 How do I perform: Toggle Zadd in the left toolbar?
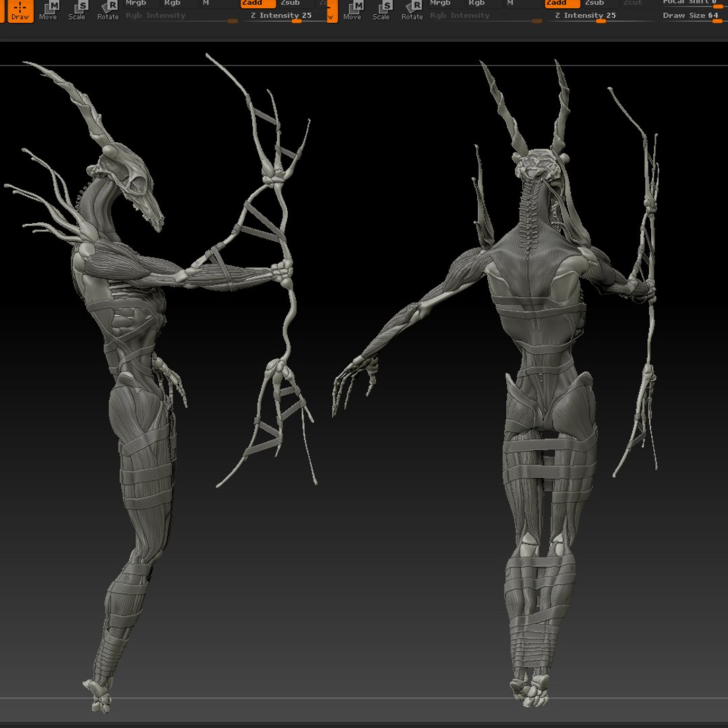coord(257,4)
